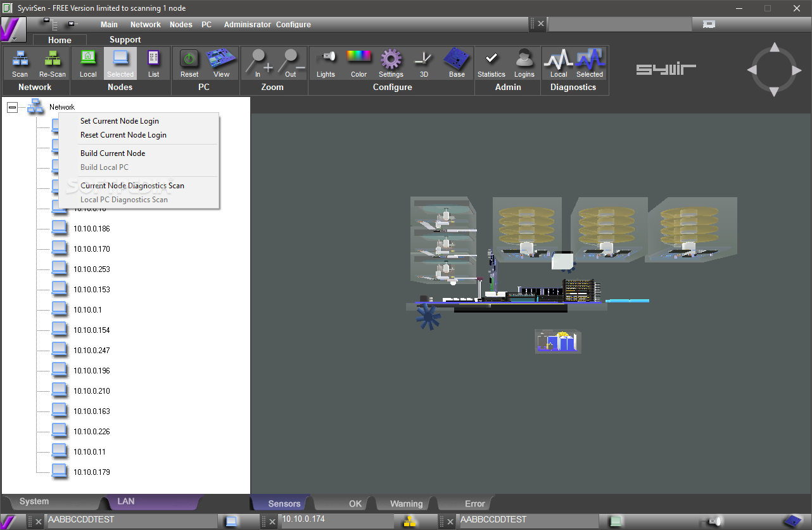Click the Re-Scan network icon

pos(53,63)
